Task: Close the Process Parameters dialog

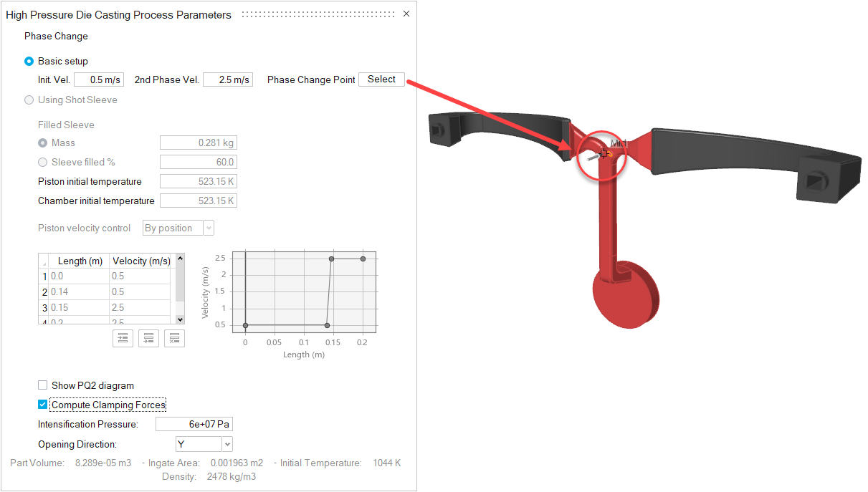Action: pyautogui.click(x=406, y=14)
